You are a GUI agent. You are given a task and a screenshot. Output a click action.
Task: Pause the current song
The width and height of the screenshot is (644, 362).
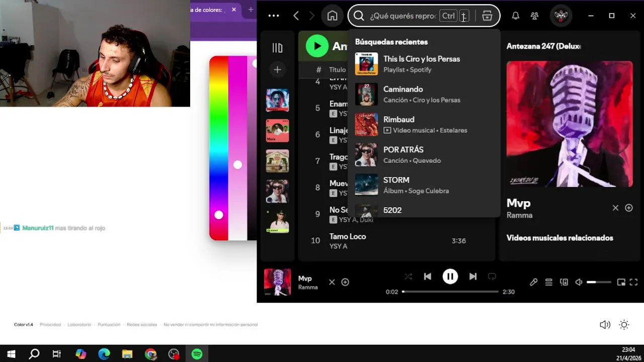450,277
